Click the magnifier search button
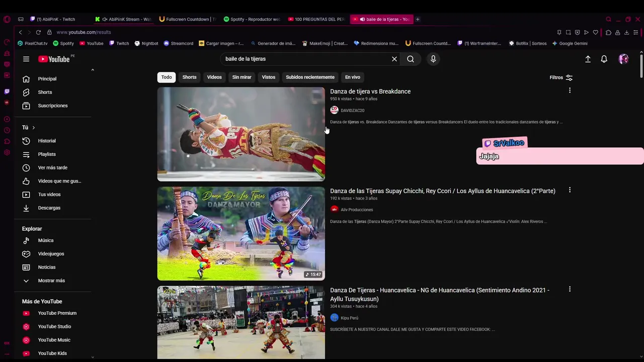Screen dimensions: 644x362 411,59
